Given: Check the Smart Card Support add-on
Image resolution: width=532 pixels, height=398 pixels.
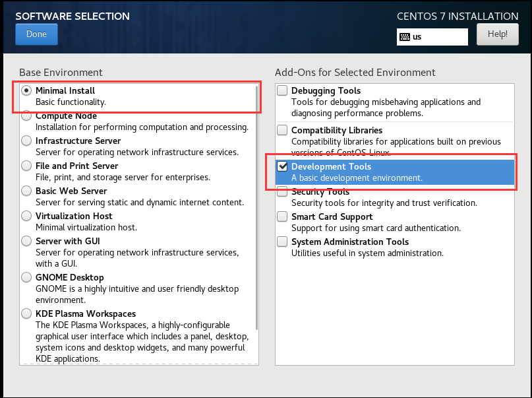Looking at the screenshot, I should (x=282, y=216).
